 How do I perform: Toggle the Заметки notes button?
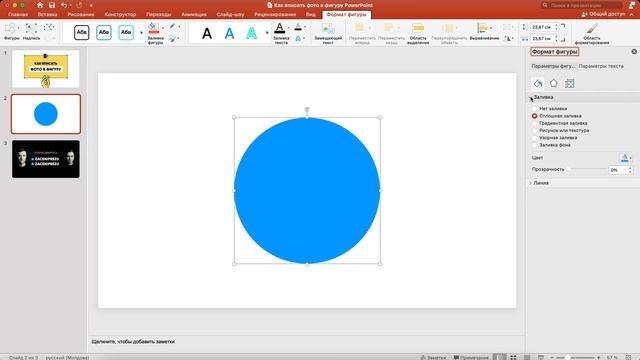point(433,357)
